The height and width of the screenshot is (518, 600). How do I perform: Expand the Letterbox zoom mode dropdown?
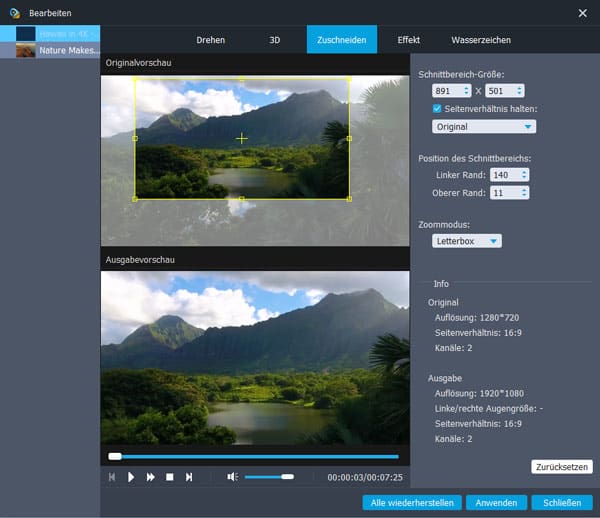(x=467, y=241)
